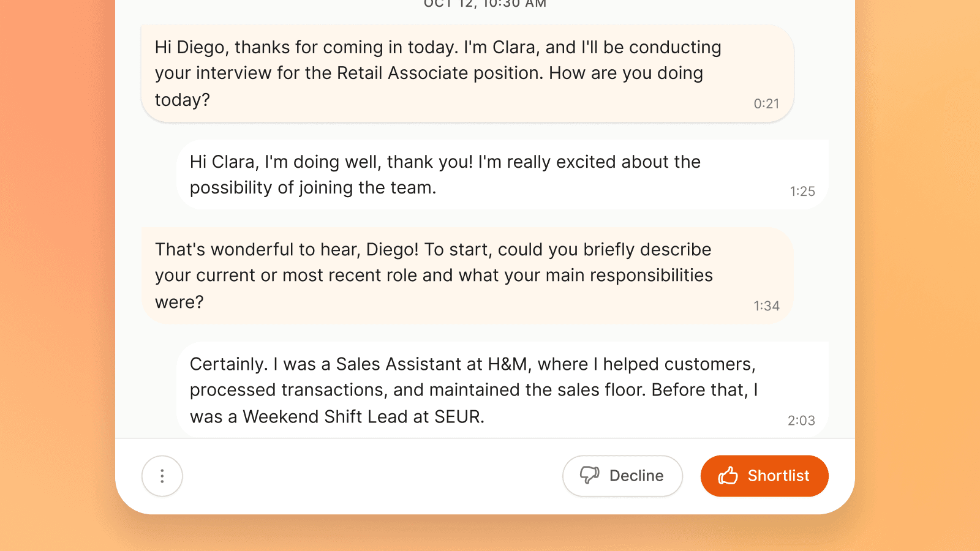Click Clara's question about recent role
This screenshot has width=980, height=551.
pyautogui.click(x=467, y=276)
